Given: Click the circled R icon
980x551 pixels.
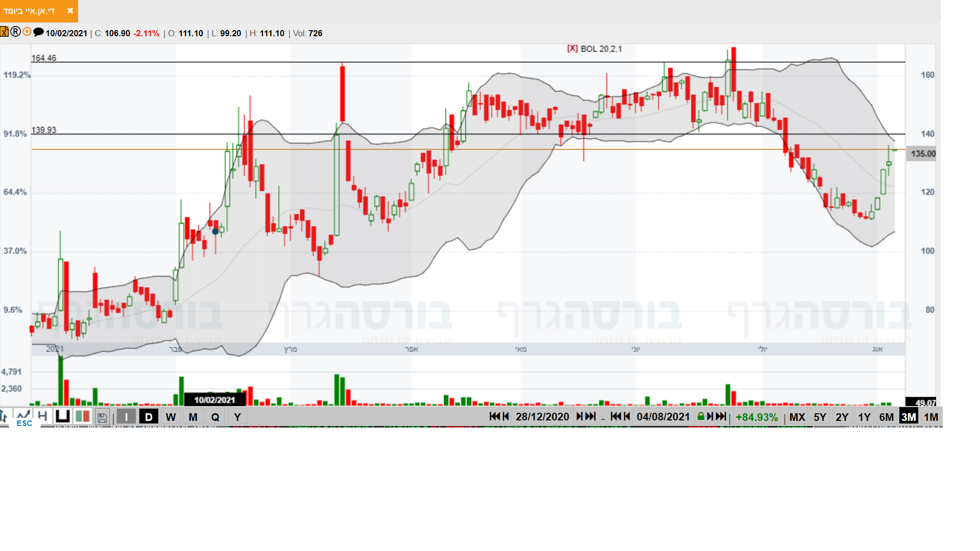Looking at the screenshot, I should [x=16, y=32].
